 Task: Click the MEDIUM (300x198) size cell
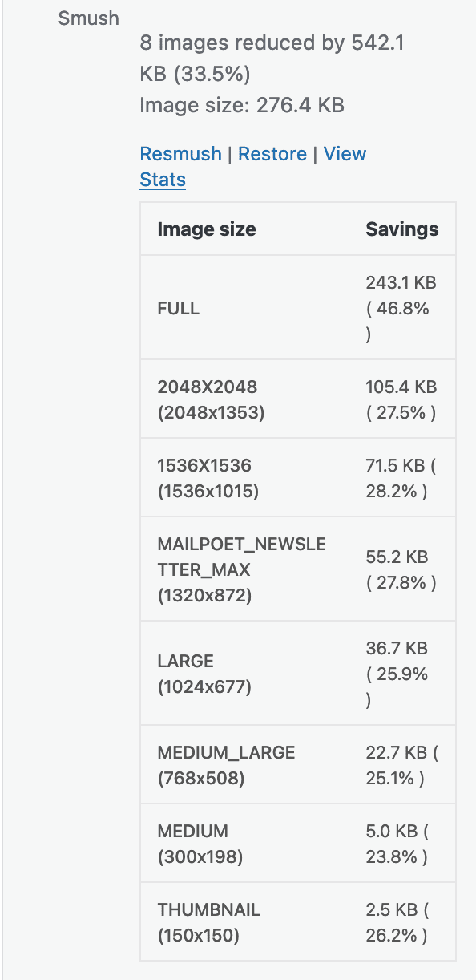[x=200, y=844]
